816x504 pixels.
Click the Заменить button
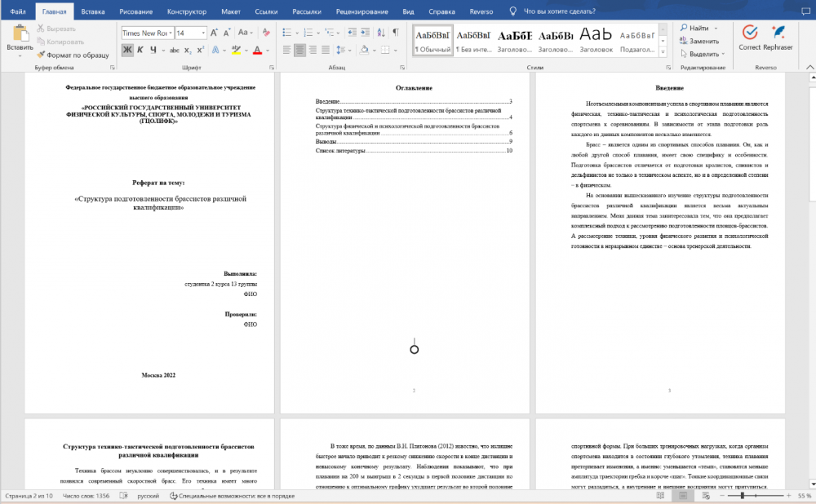[699, 41]
